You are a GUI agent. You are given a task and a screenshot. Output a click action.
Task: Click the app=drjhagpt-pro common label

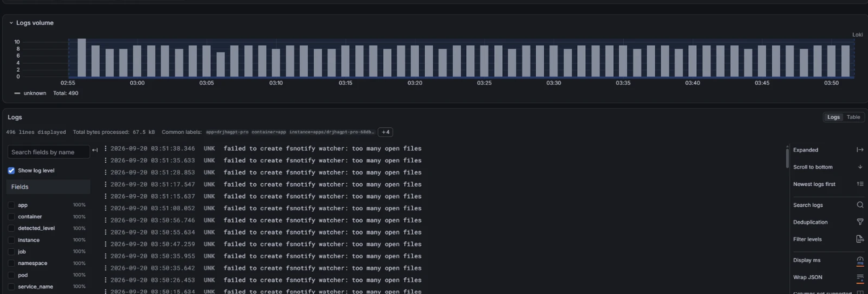(x=227, y=132)
